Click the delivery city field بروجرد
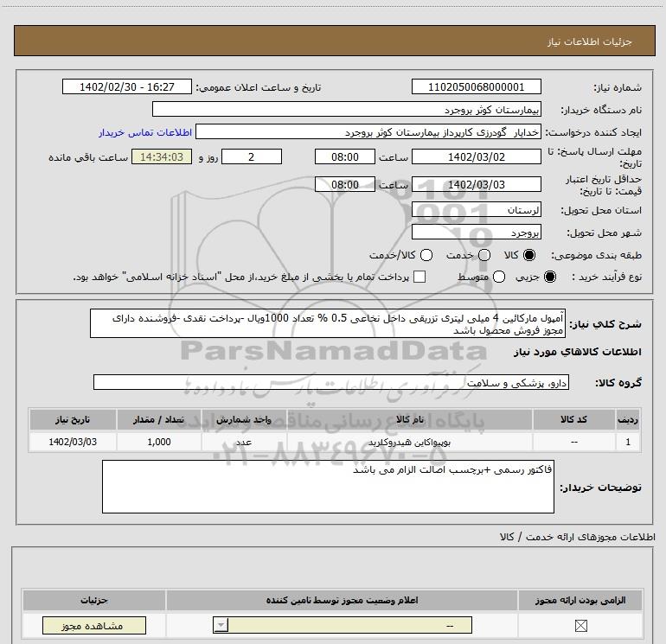The width and height of the screenshot is (666, 644). pos(476,233)
